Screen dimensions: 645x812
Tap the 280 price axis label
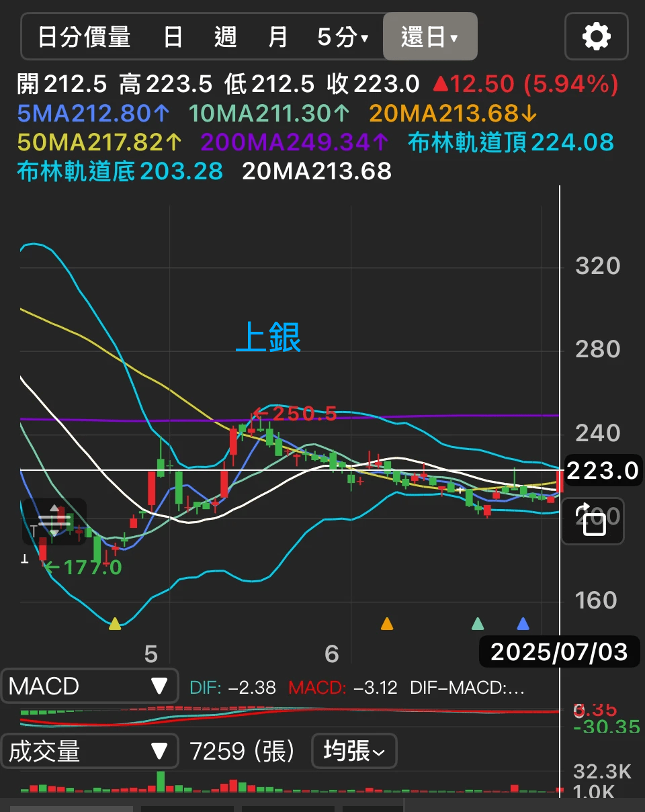click(598, 349)
